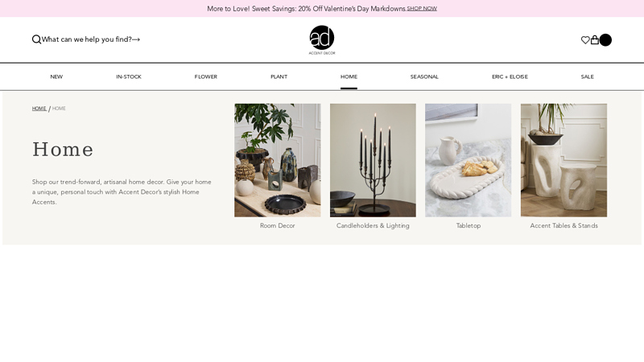Open the Room Decor category image

tap(278, 160)
